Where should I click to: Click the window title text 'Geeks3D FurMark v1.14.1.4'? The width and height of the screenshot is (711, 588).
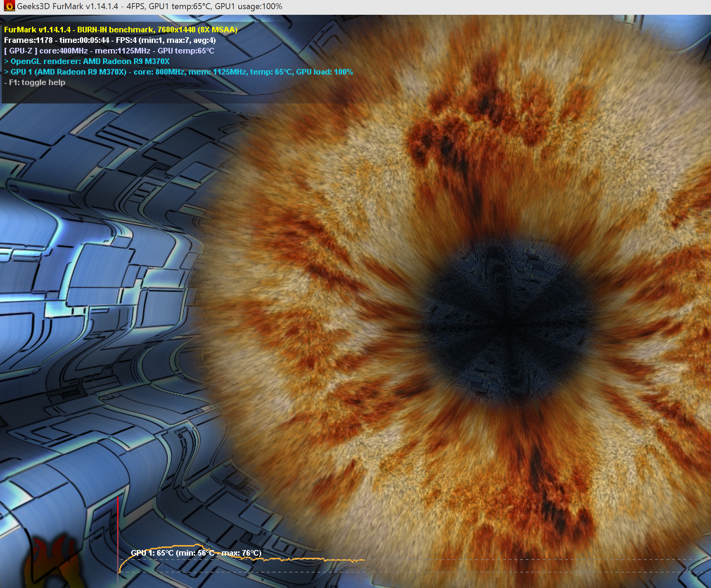click(x=67, y=6)
